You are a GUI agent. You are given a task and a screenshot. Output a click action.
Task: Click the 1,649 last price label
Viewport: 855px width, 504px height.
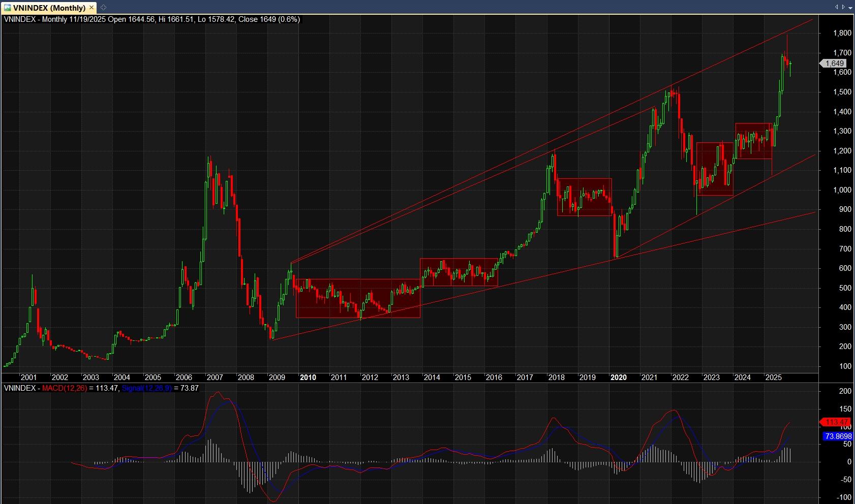click(834, 64)
